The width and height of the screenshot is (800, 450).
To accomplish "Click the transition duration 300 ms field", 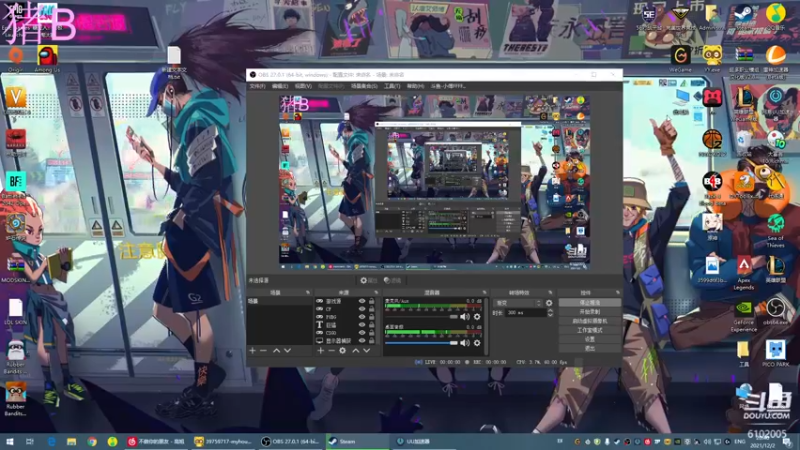I will pyautogui.click(x=526, y=313).
